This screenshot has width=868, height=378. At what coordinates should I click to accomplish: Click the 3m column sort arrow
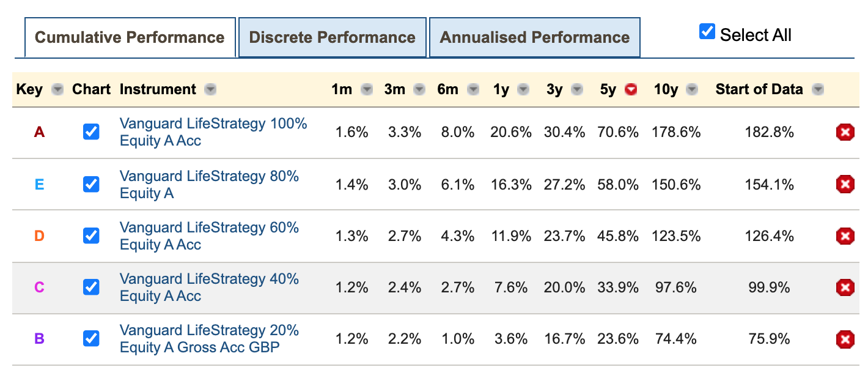tap(419, 90)
